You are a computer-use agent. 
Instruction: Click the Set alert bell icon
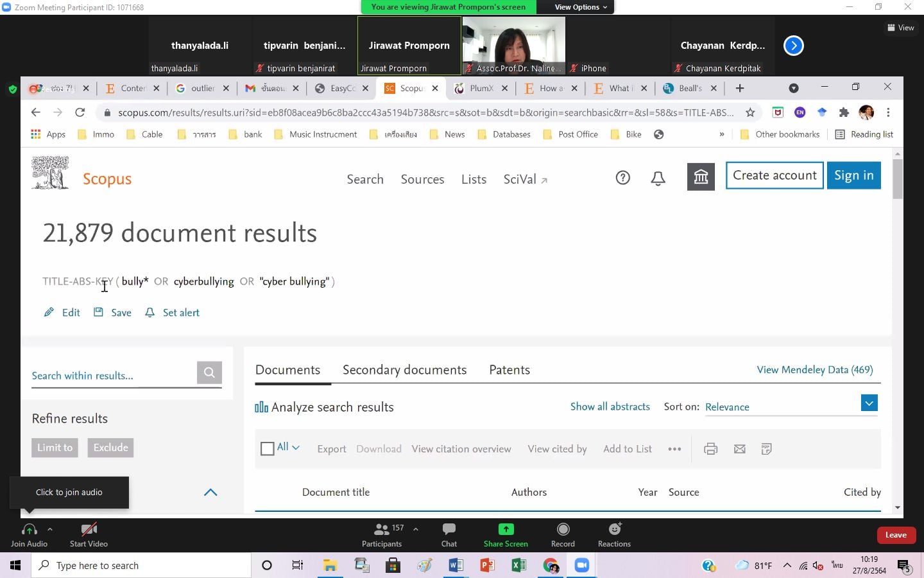click(x=150, y=313)
